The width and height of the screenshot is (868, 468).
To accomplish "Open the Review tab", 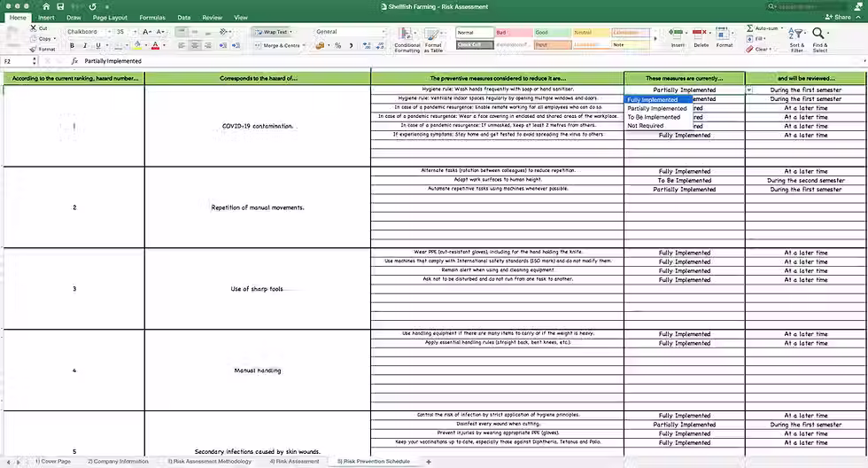I will pos(212,18).
